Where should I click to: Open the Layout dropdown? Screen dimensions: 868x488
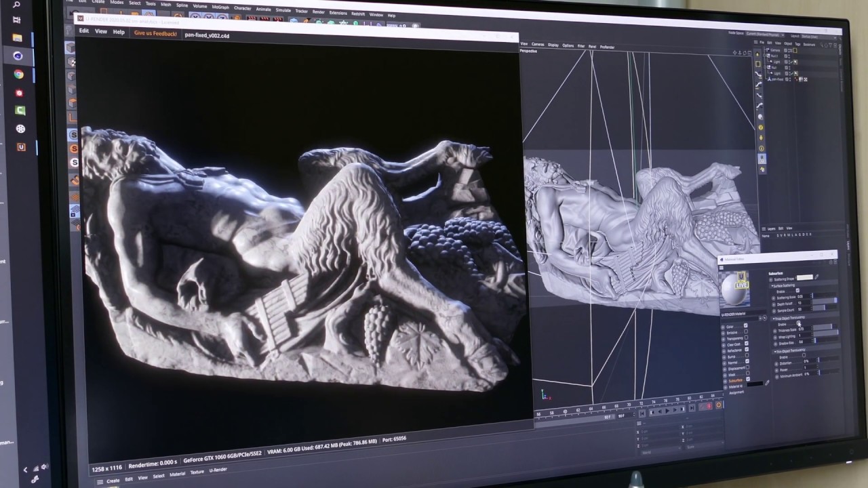point(819,37)
